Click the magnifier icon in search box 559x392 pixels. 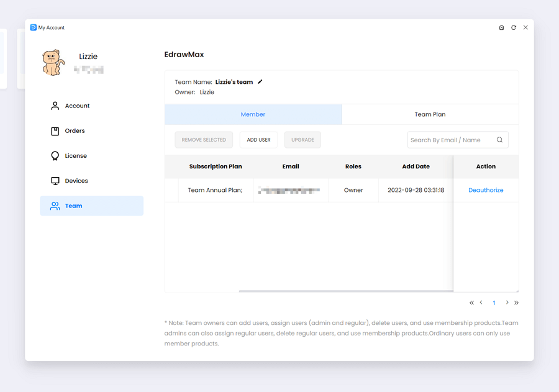pos(499,140)
